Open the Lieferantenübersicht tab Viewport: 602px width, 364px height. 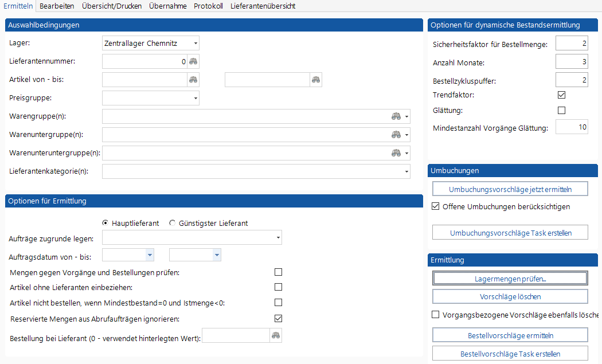(263, 6)
